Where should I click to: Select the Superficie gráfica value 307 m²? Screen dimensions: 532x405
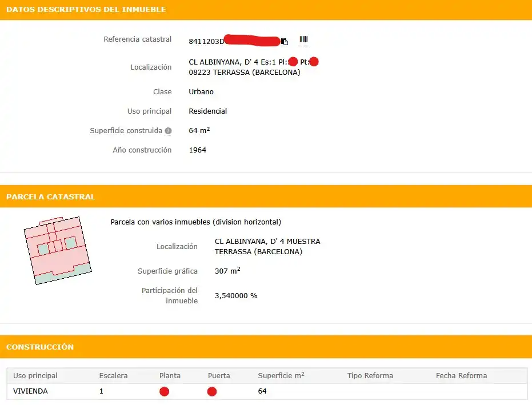(227, 271)
